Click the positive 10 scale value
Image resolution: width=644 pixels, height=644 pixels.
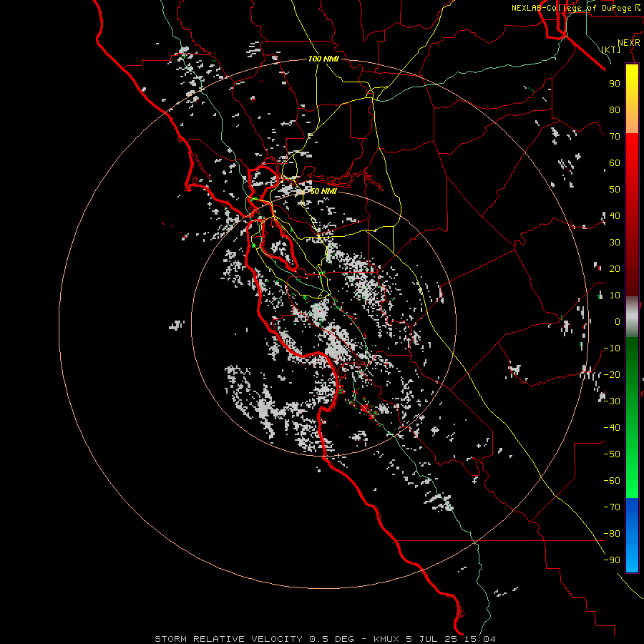pyautogui.click(x=615, y=296)
